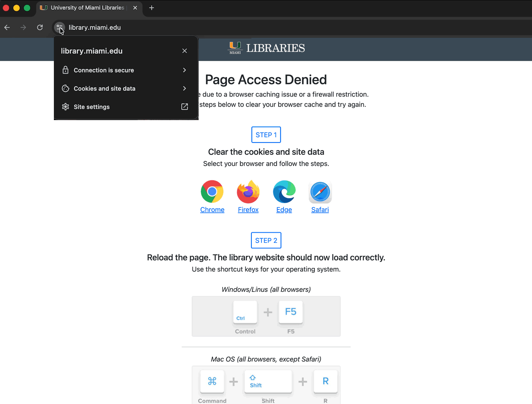Click the Site settings external link icon
Image resolution: width=532 pixels, height=404 pixels.
(184, 107)
